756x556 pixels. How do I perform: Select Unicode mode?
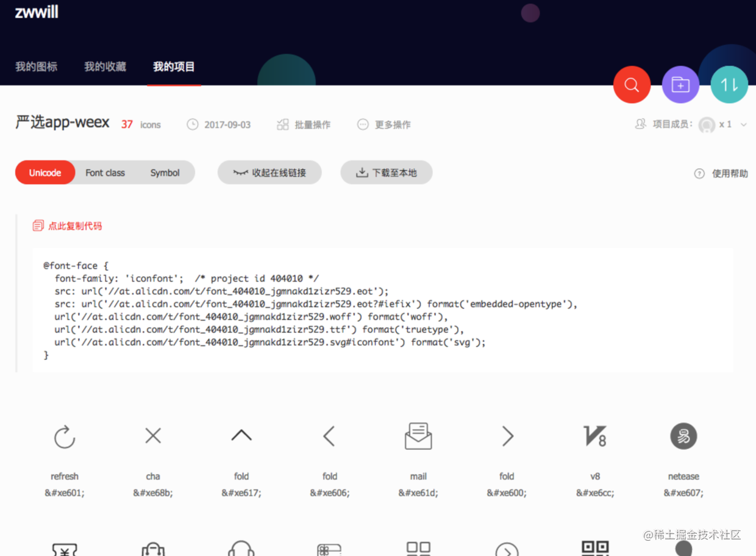click(x=45, y=173)
